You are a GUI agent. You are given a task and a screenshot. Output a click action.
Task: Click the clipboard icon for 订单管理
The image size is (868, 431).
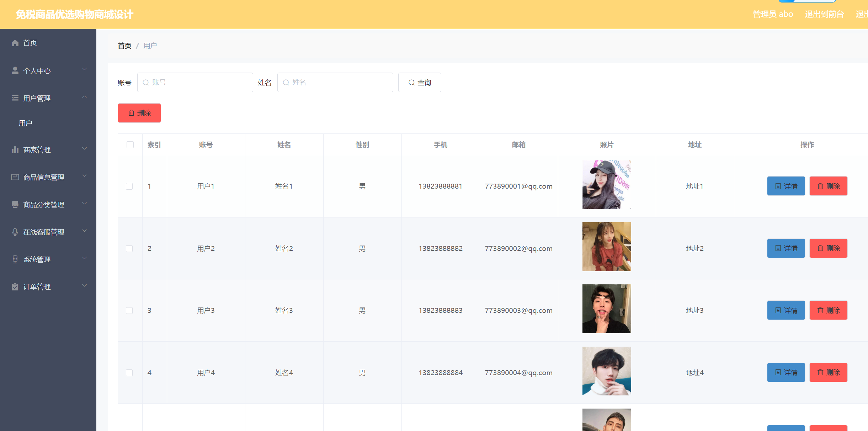[15, 287]
